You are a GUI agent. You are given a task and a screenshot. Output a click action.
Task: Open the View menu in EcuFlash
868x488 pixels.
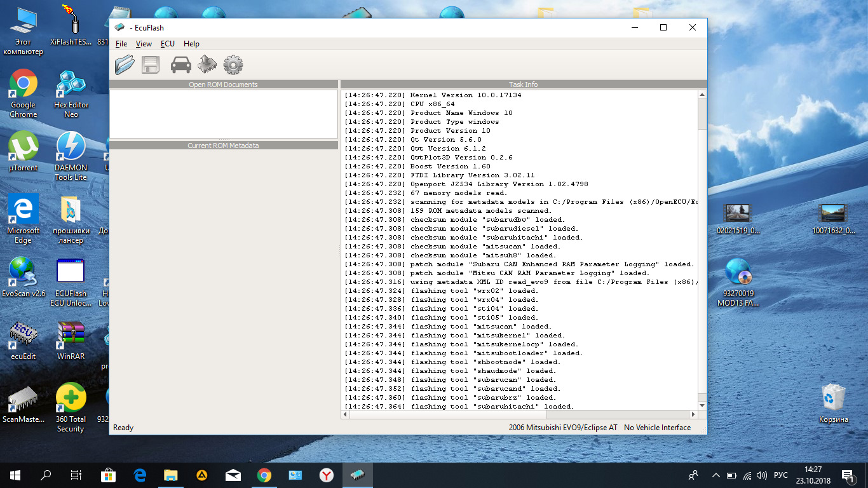tap(144, 44)
